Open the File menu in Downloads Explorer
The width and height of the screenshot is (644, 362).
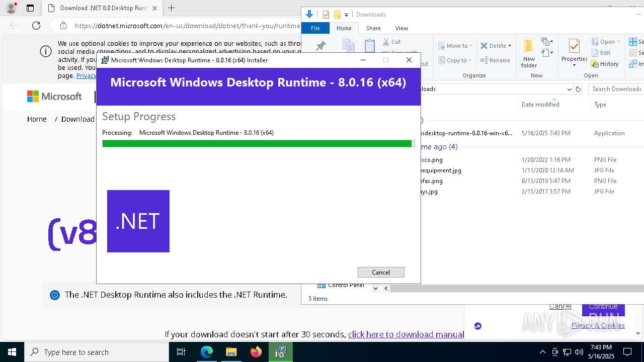click(x=315, y=28)
